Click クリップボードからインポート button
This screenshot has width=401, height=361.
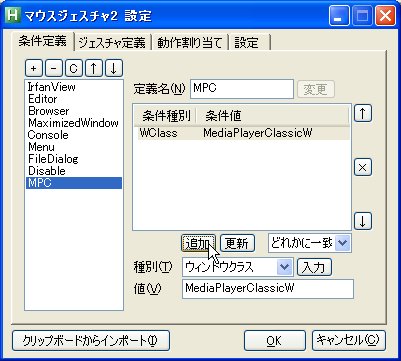point(91,341)
